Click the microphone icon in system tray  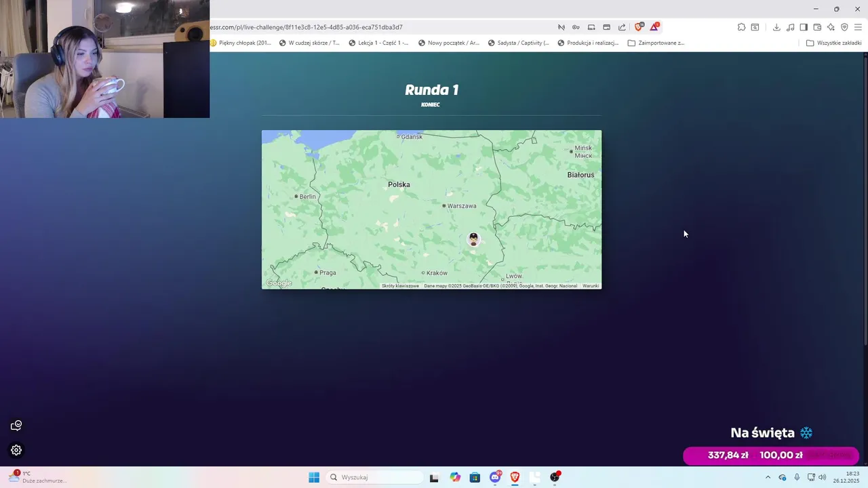[x=797, y=477]
